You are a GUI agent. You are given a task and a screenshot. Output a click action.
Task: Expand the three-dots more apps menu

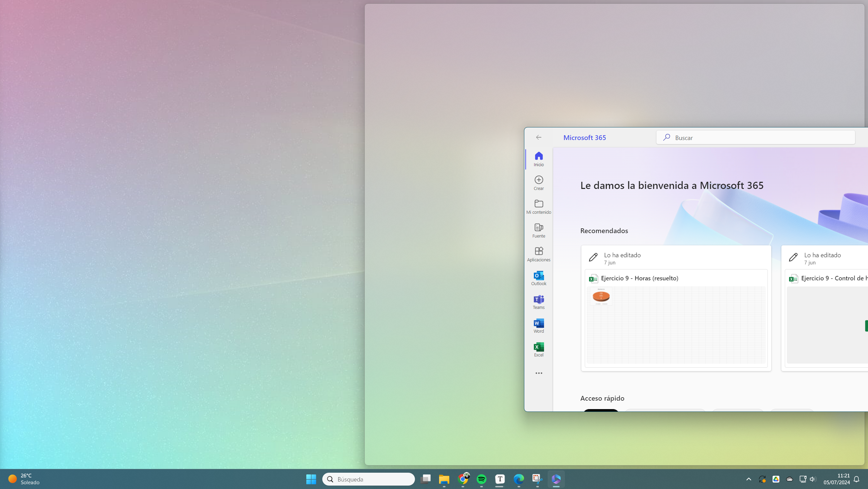tap(539, 373)
